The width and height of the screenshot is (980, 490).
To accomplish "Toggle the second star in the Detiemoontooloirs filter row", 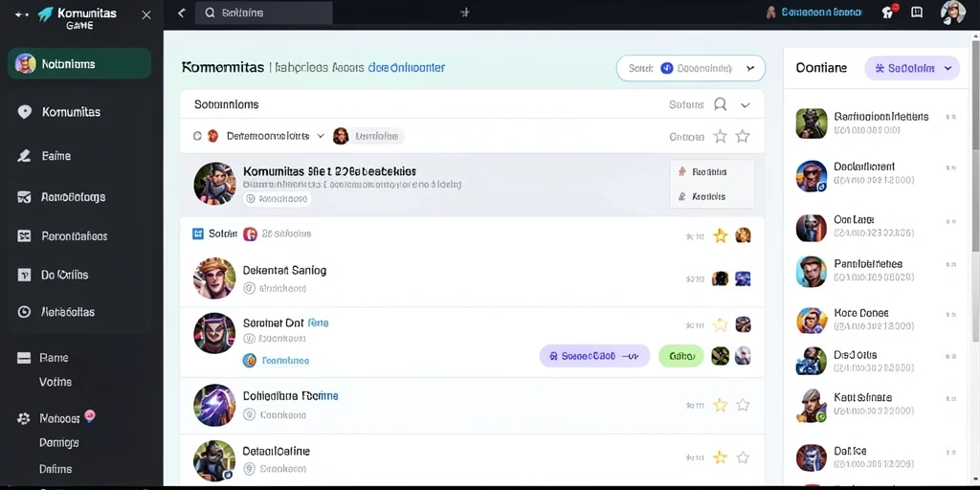I will coord(743,136).
